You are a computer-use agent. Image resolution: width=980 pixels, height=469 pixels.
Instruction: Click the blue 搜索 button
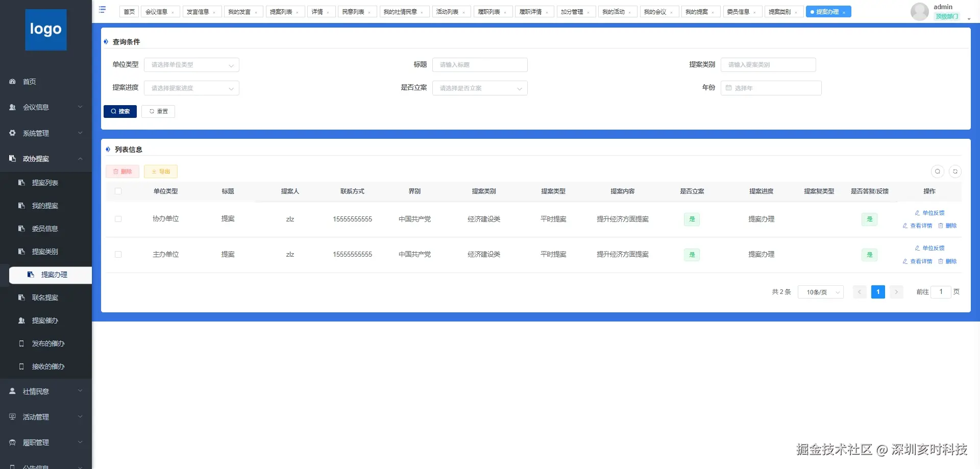(x=120, y=111)
